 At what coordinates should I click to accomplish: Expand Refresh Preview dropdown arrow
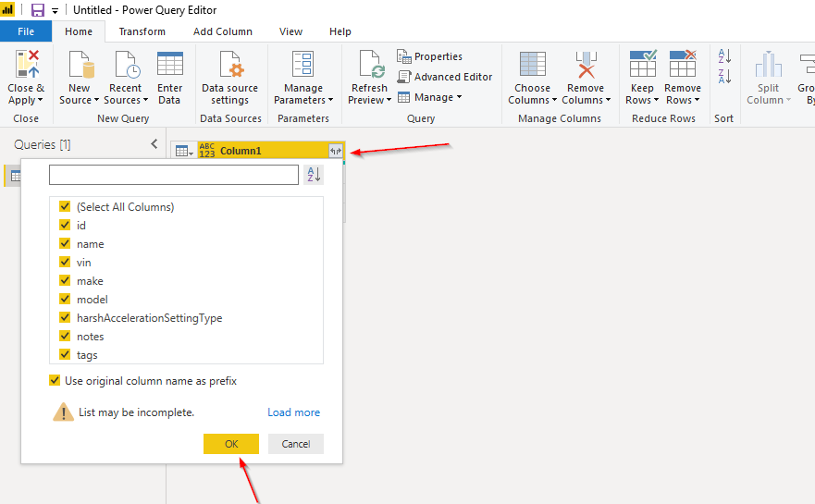[389, 100]
